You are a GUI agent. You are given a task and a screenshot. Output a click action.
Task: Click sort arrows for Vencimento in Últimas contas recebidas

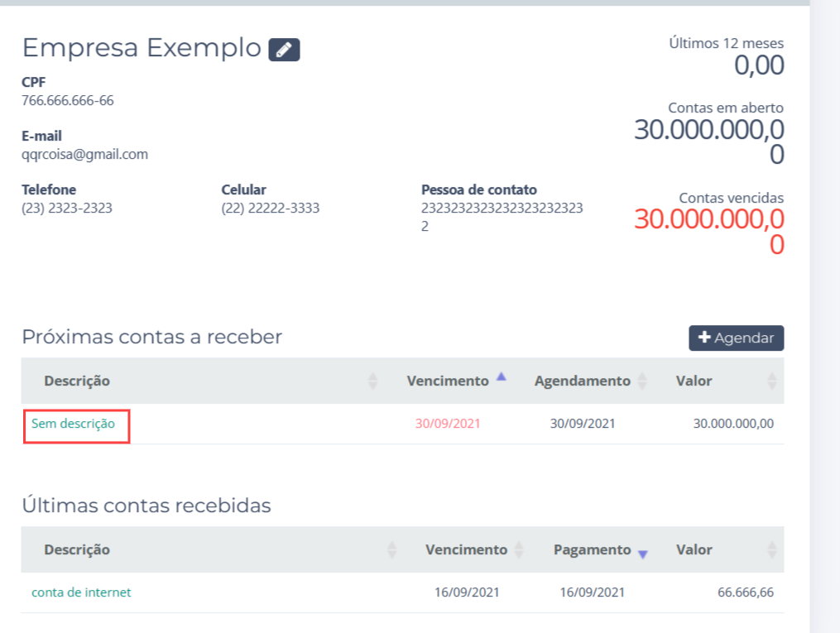click(x=519, y=550)
